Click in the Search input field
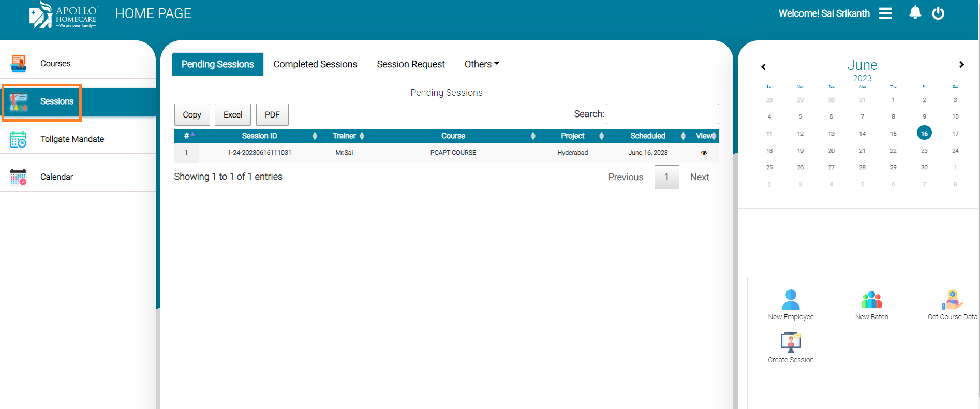Image resolution: width=980 pixels, height=409 pixels. pos(662,114)
